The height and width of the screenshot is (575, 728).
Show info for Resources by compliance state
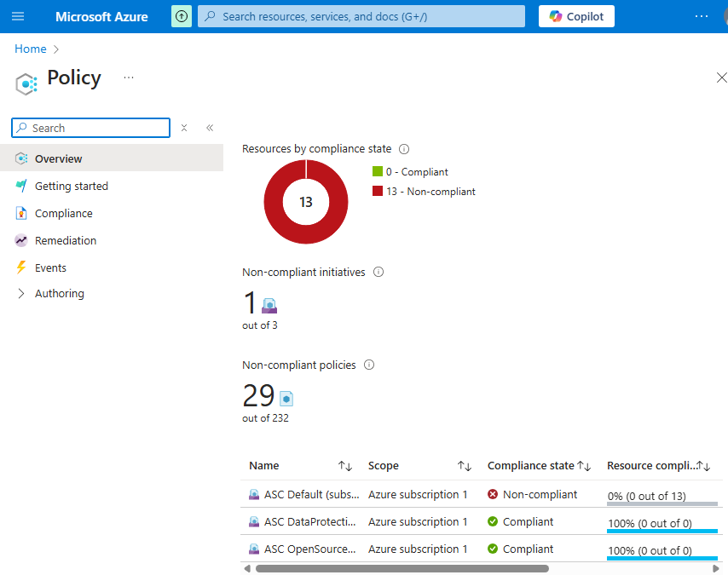coord(404,149)
